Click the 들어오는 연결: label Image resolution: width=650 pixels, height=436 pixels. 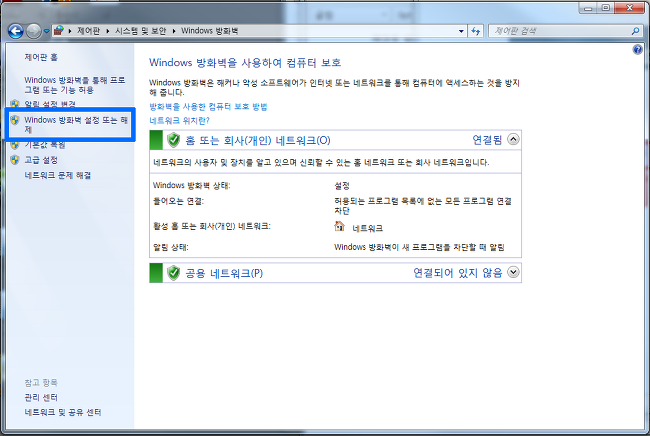pyautogui.click(x=179, y=201)
